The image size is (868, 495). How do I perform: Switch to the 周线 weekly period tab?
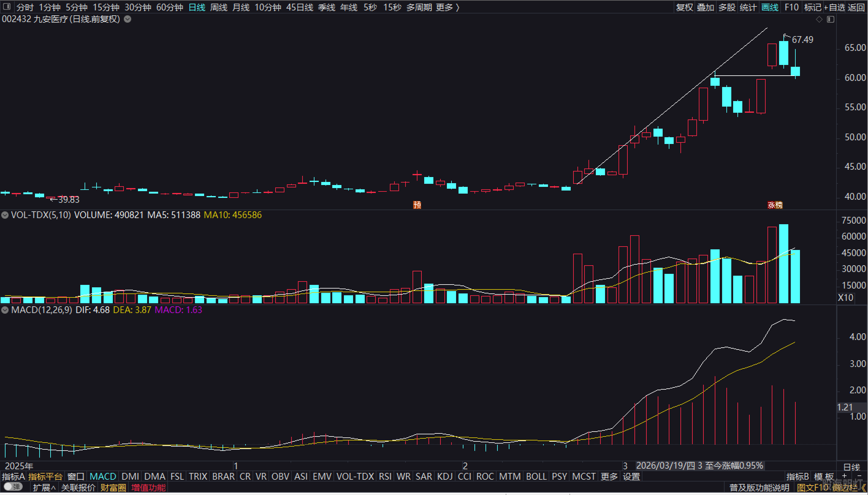pyautogui.click(x=218, y=7)
